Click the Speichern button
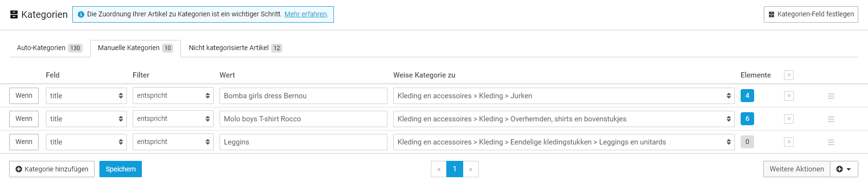This screenshot has height=183, width=868. (x=121, y=169)
